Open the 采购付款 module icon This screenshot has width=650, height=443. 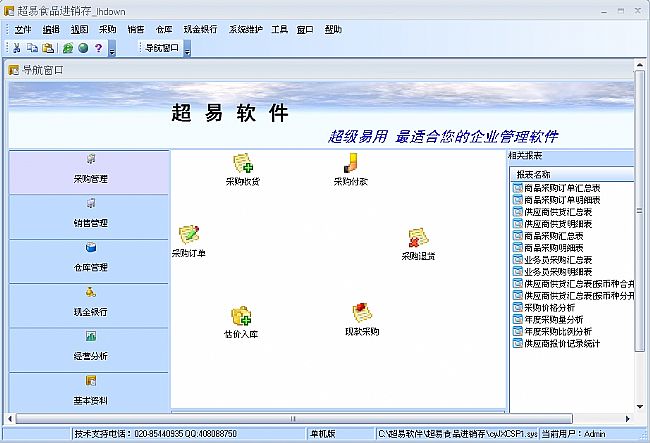point(351,169)
